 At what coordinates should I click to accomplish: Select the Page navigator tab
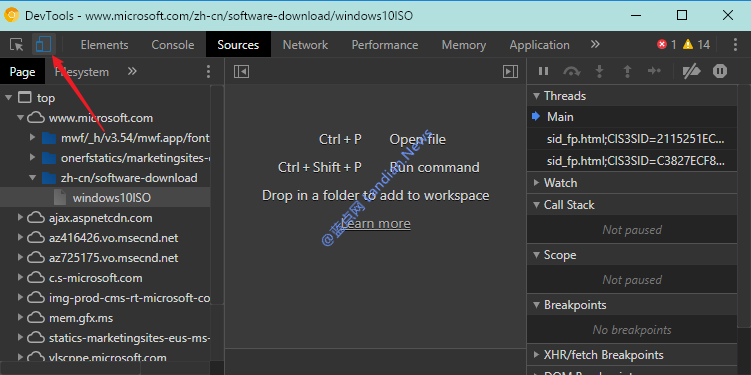tap(23, 72)
